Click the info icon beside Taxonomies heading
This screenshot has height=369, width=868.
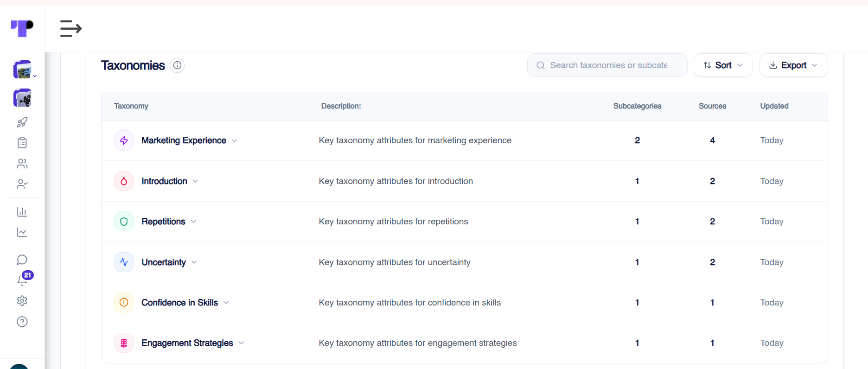point(177,65)
